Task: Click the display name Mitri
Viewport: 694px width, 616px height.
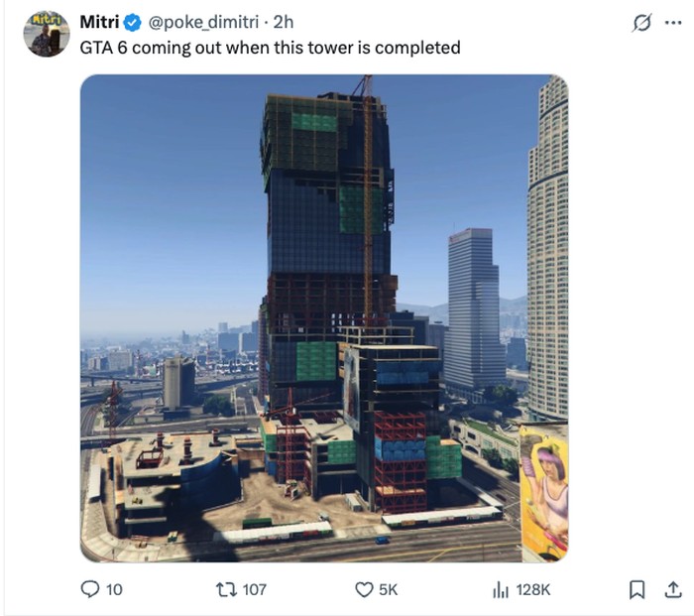Action: pos(99,22)
